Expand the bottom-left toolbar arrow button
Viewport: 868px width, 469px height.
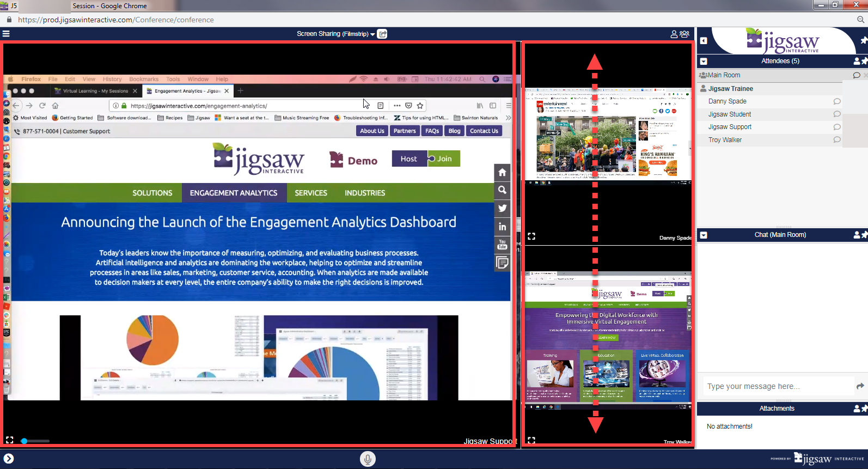click(9, 459)
